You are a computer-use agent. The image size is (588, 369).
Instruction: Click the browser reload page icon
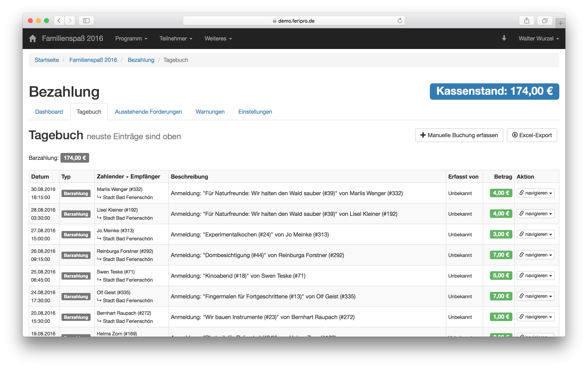pyautogui.click(x=400, y=21)
